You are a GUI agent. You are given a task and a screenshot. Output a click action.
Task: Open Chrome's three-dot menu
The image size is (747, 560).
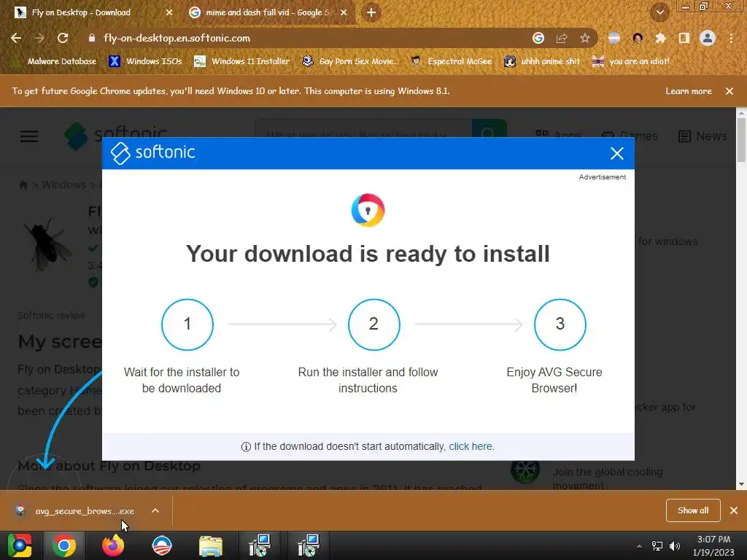(x=731, y=38)
